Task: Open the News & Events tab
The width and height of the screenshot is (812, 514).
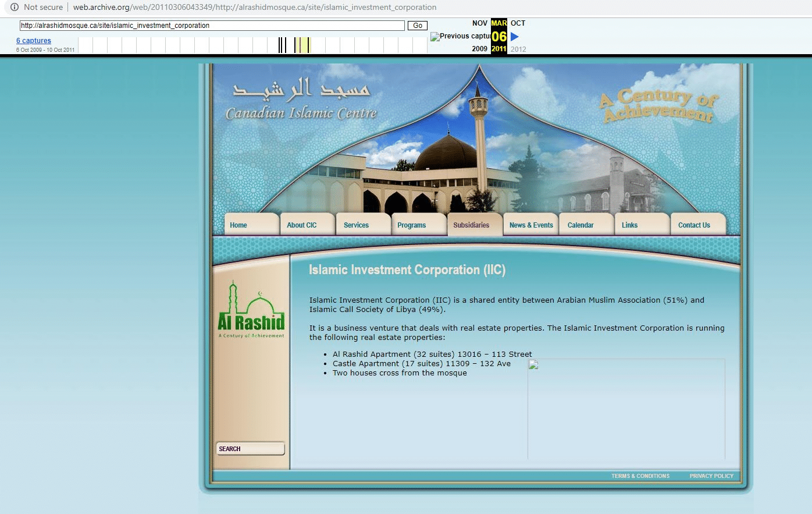Action: 530,225
